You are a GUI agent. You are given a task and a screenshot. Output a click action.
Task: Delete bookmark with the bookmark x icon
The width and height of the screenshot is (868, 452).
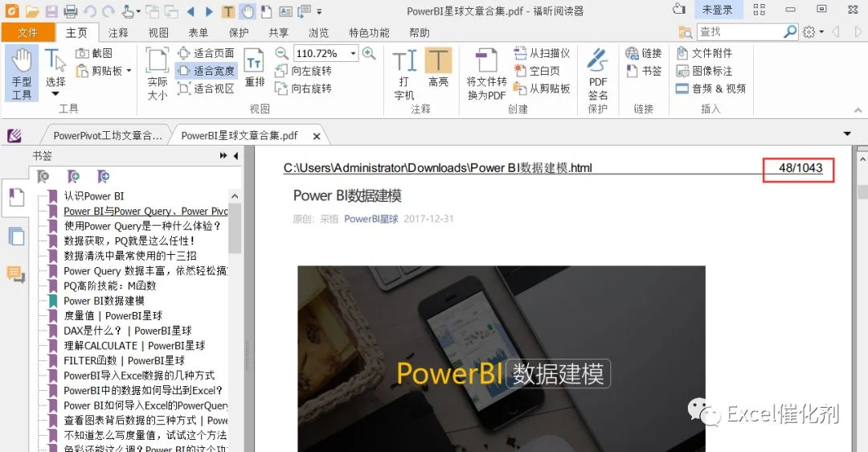click(43, 176)
